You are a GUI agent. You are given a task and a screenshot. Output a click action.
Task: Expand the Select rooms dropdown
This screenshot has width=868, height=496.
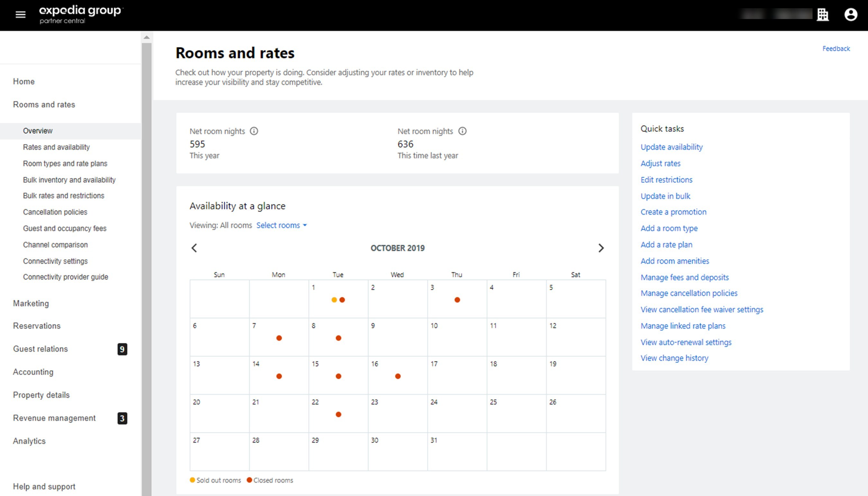281,225
